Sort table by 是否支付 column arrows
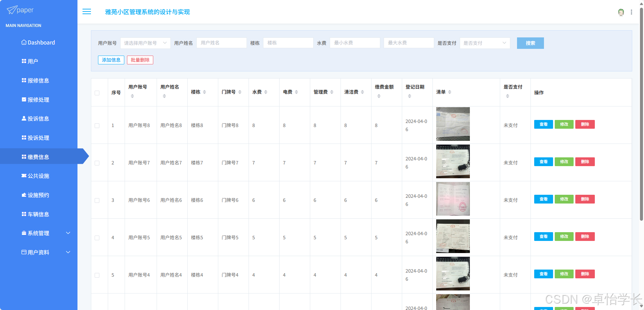Image resolution: width=644 pixels, height=310 pixels. pos(508,96)
